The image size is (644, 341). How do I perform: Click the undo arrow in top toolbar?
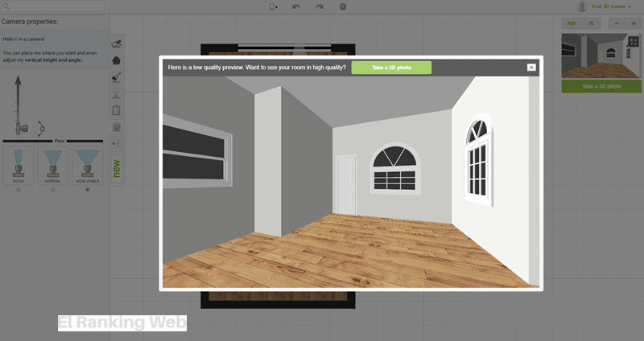296,6
